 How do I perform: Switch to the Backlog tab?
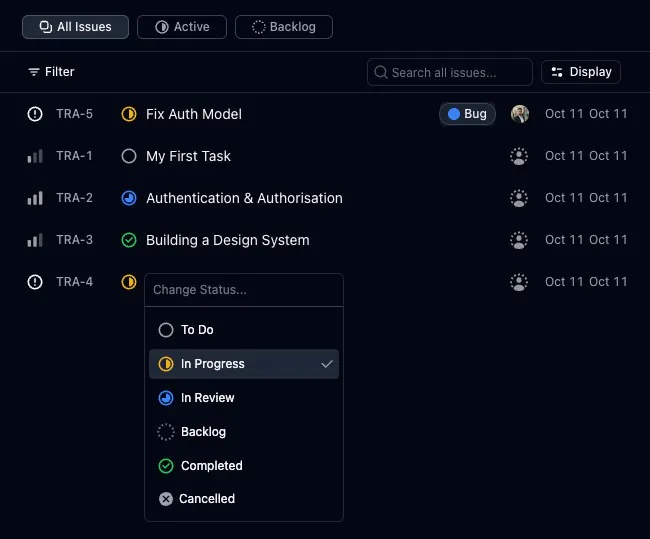(284, 27)
